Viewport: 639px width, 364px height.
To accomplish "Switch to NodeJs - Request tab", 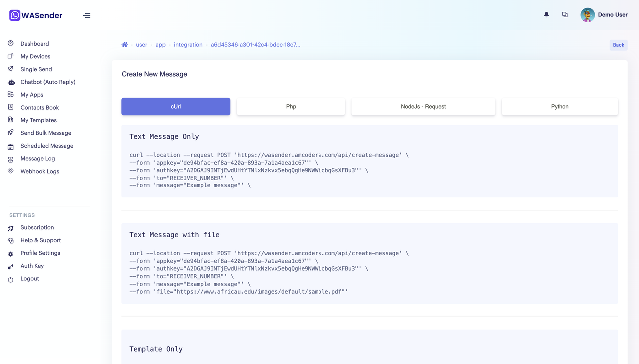I will (423, 106).
